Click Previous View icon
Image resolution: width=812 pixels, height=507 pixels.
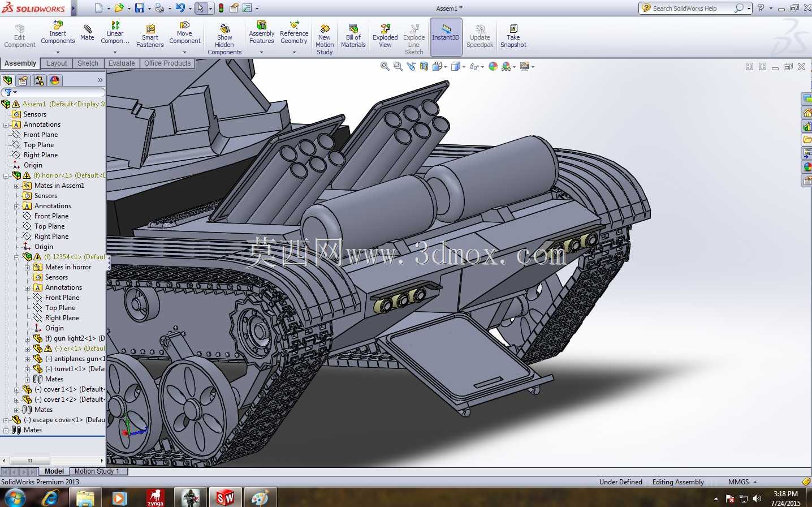[411, 66]
